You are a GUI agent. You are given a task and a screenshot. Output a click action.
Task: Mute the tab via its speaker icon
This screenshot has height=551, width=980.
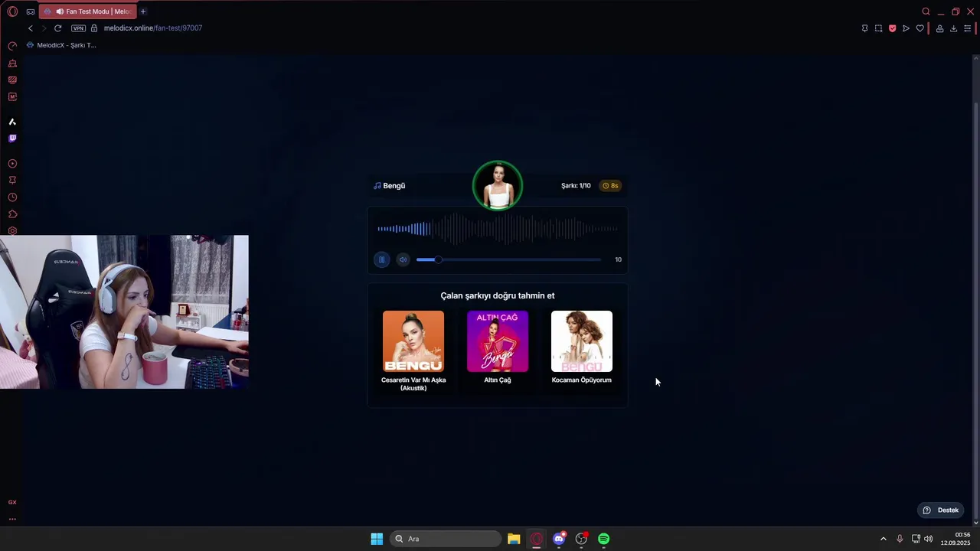(60, 11)
